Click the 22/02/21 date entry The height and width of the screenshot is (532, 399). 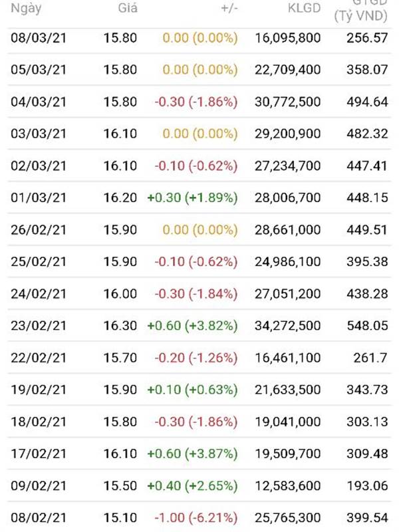click(x=39, y=358)
